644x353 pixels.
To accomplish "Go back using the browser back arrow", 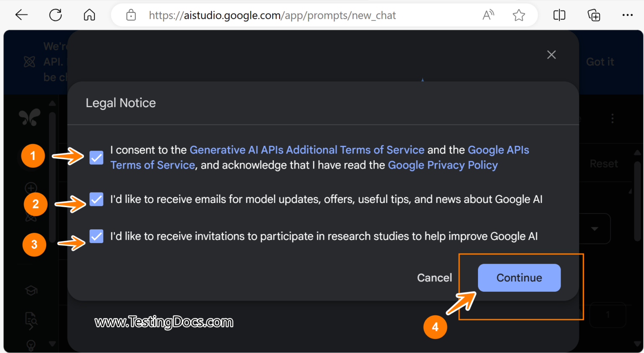I will point(21,15).
